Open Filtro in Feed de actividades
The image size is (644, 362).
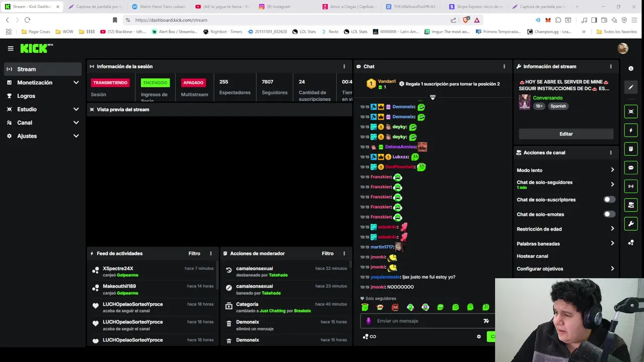[194, 253]
